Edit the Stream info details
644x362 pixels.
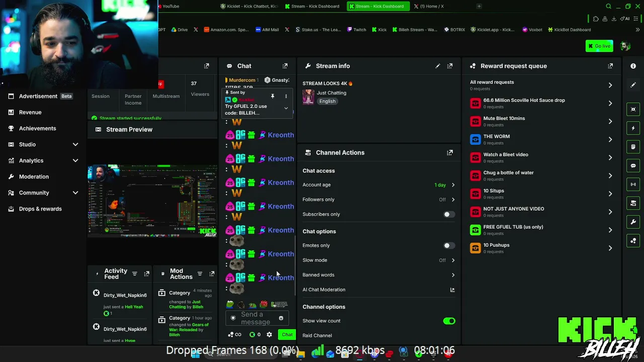point(438,66)
